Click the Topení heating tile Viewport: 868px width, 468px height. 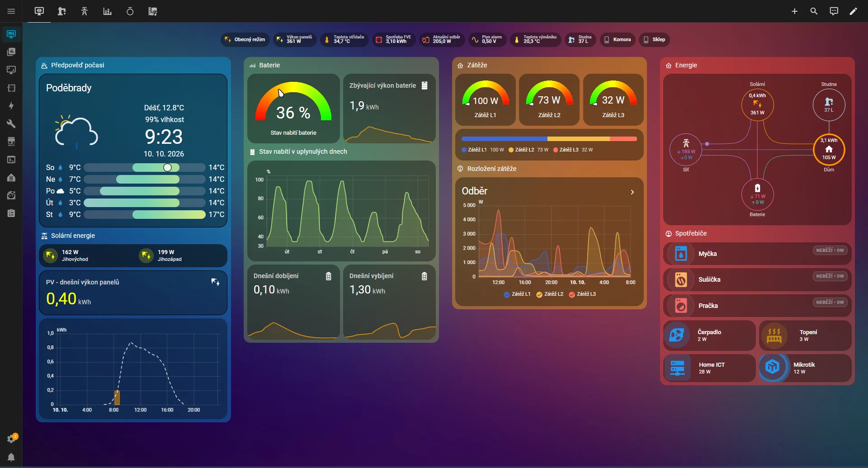pos(805,336)
